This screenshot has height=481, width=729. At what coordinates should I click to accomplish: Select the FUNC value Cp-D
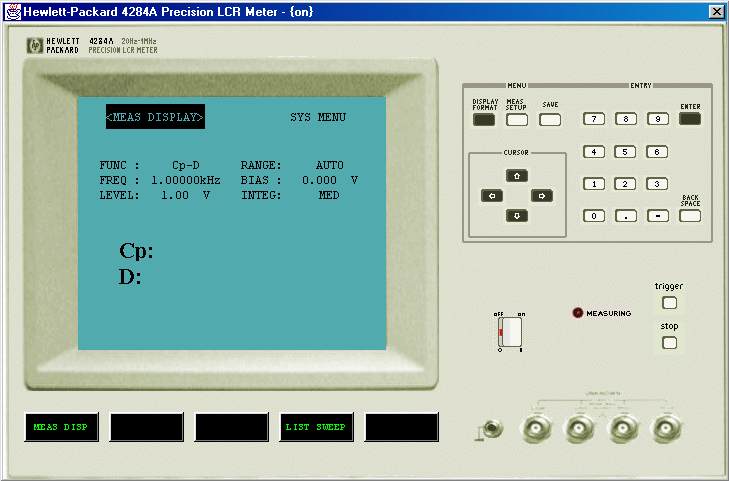point(186,165)
